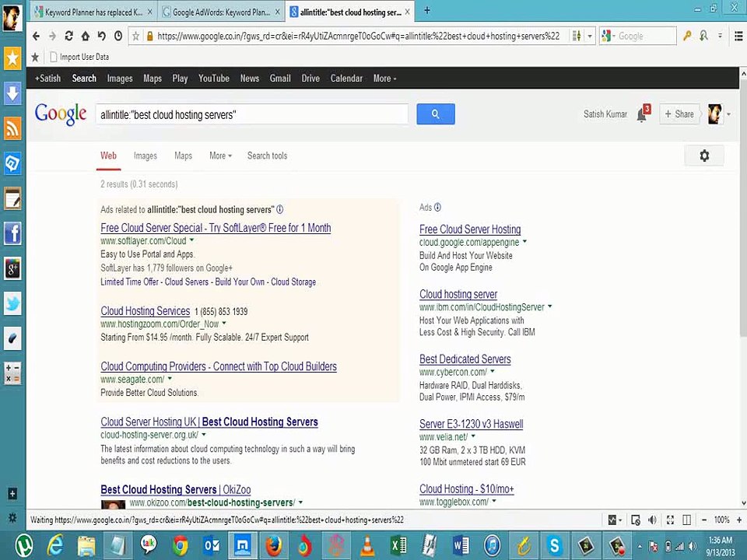
Task: Expand More filter under search box
Action: tap(220, 156)
